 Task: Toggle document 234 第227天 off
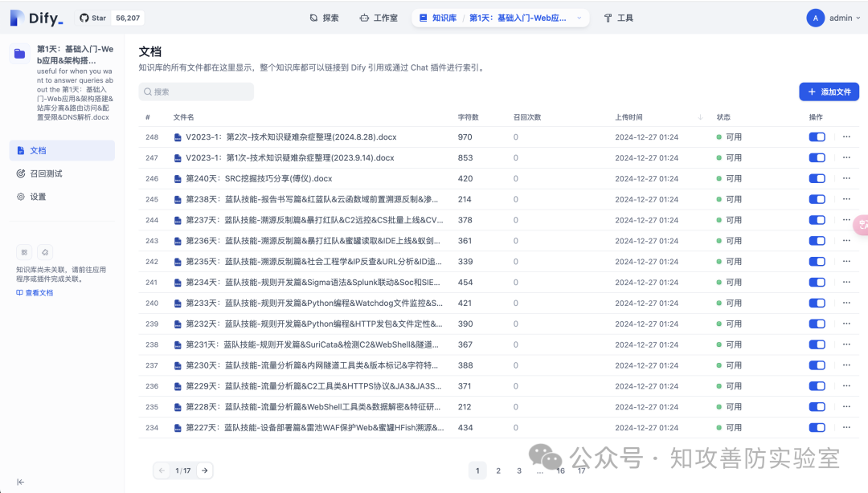click(x=817, y=427)
